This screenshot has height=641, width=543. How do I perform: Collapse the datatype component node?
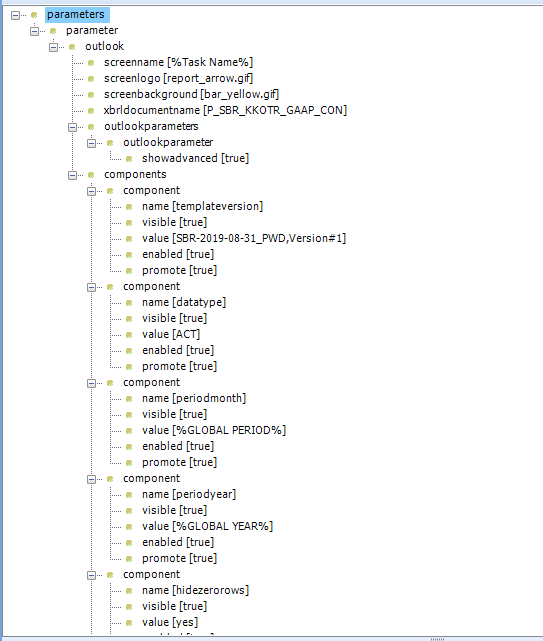[92, 287]
